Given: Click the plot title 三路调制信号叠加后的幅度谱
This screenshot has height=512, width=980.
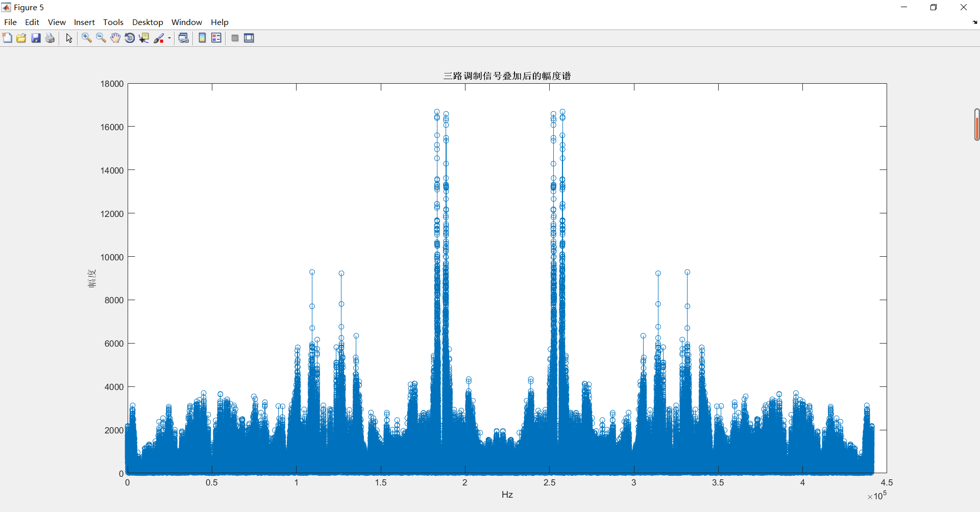Looking at the screenshot, I should (507, 76).
